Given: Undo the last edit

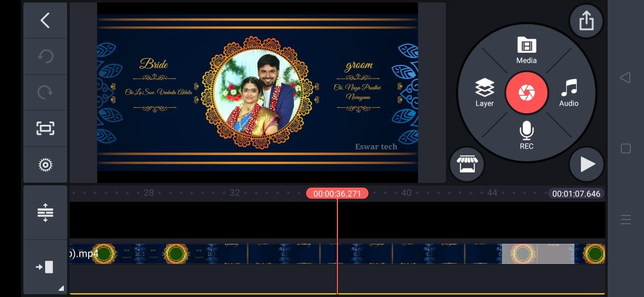Looking at the screenshot, I should coord(45,57).
